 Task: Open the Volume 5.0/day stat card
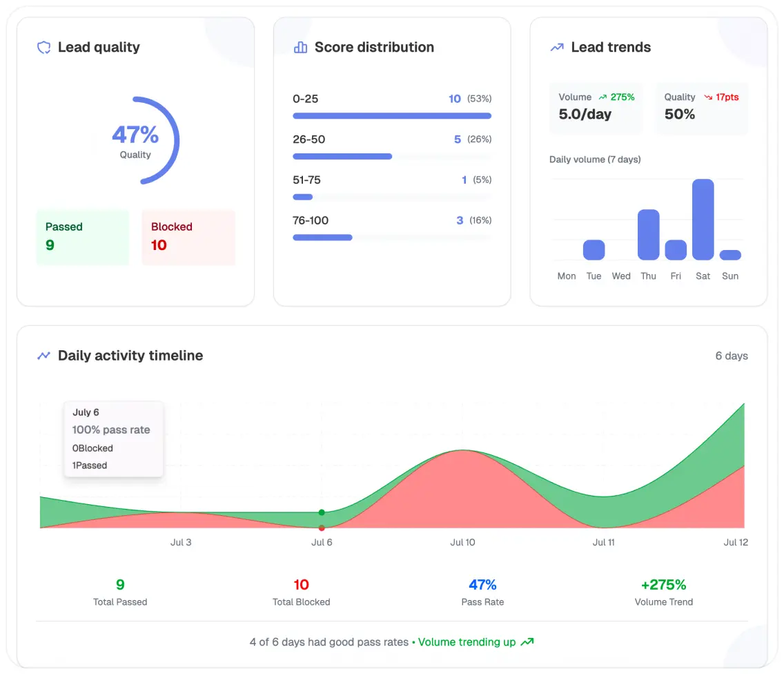(x=596, y=108)
